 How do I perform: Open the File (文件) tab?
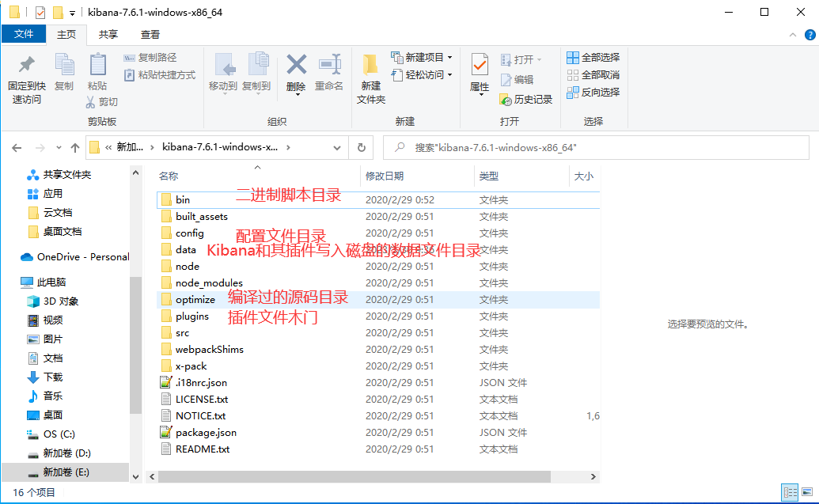24,34
